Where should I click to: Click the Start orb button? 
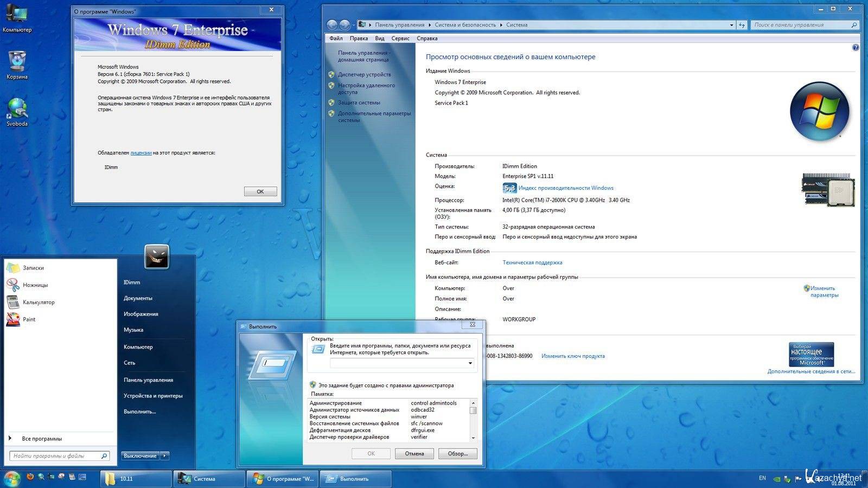coord(11,478)
